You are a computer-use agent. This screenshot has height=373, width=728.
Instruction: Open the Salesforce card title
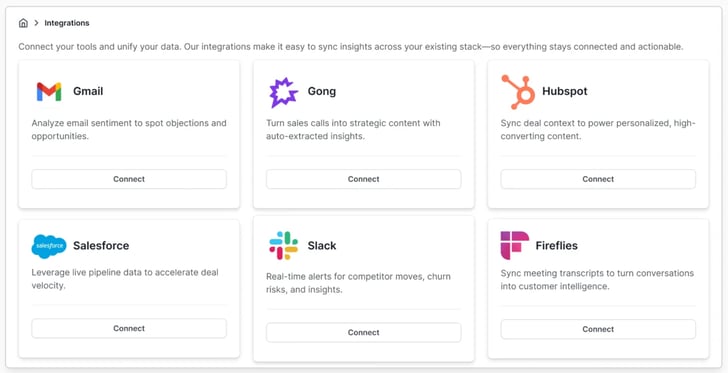click(101, 246)
